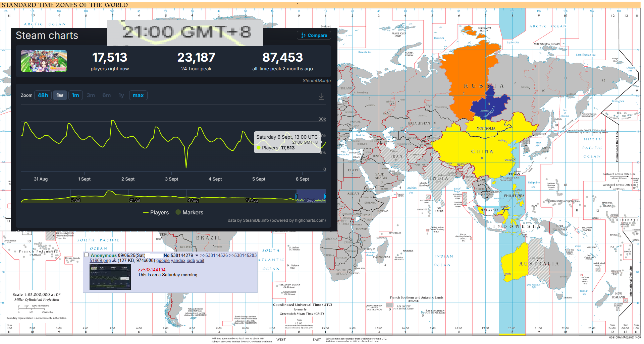Open the file link 51969.png
This screenshot has width=644, height=344.
coord(100,261)
